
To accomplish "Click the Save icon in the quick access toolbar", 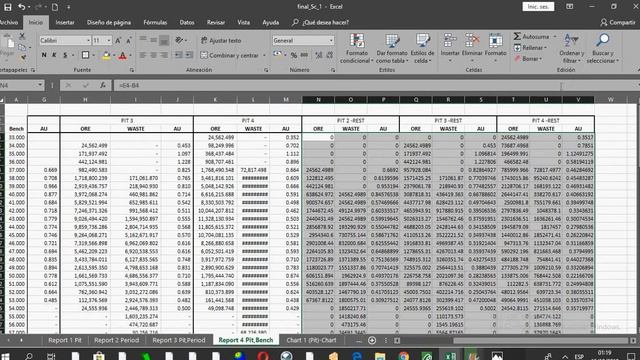I will (8, 7).
